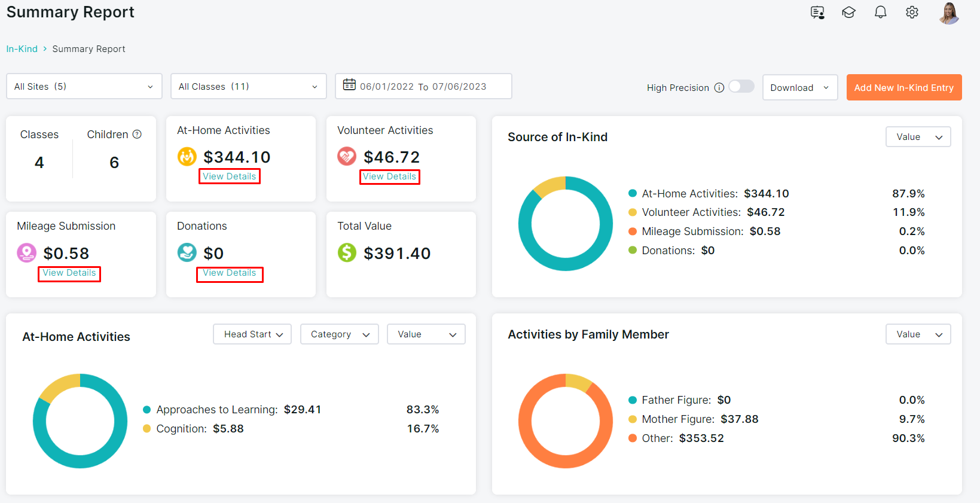Click the graduation cap training icon
The image size is (980, 503).
848,12
